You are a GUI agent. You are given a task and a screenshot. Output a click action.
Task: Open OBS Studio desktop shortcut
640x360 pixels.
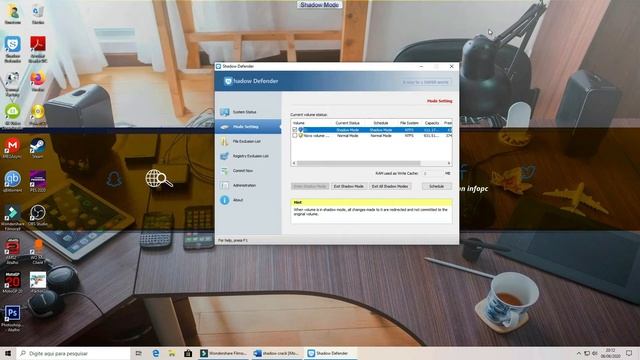coord(38,216)
